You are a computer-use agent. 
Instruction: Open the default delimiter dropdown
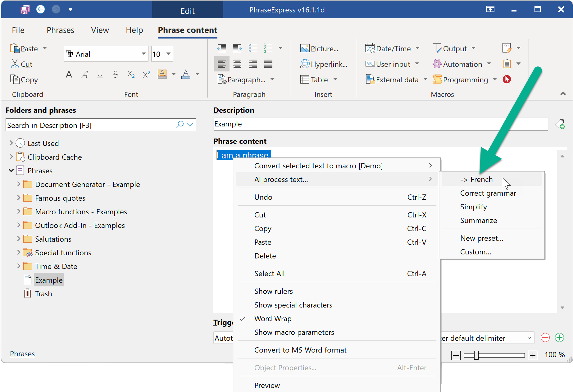coord(529,338)
